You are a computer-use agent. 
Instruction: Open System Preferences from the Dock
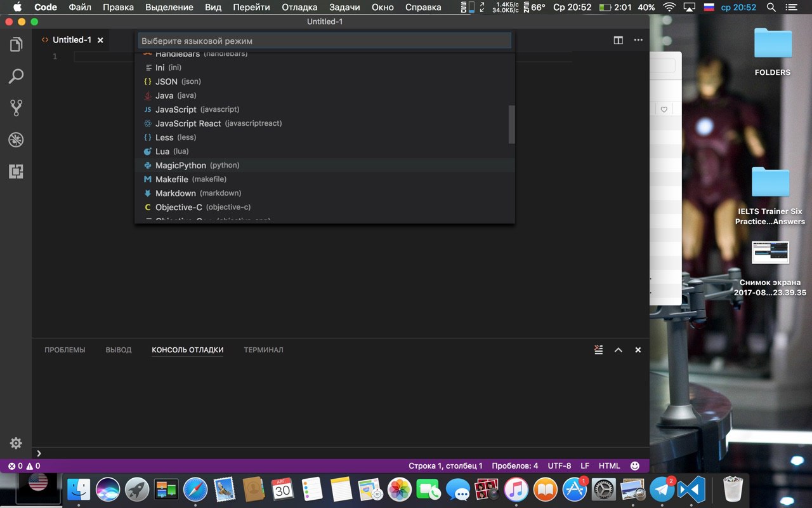point(604,489)
